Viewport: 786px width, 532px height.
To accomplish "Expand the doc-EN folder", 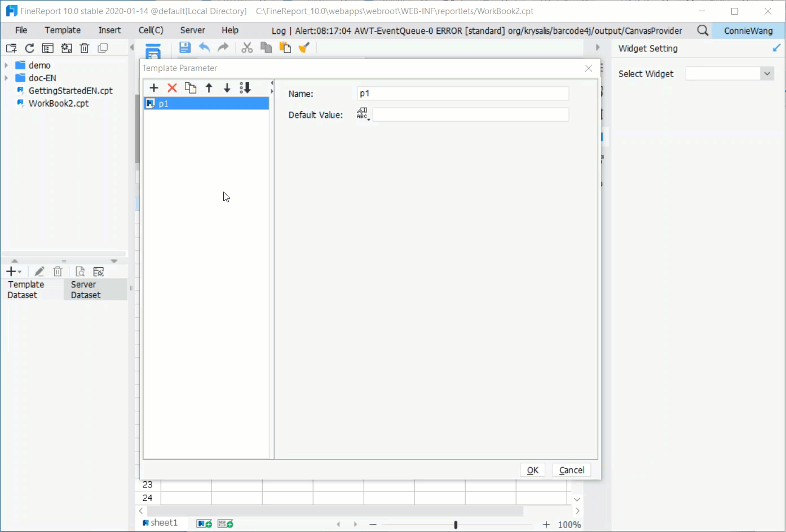I will click(x=6, y=78).
